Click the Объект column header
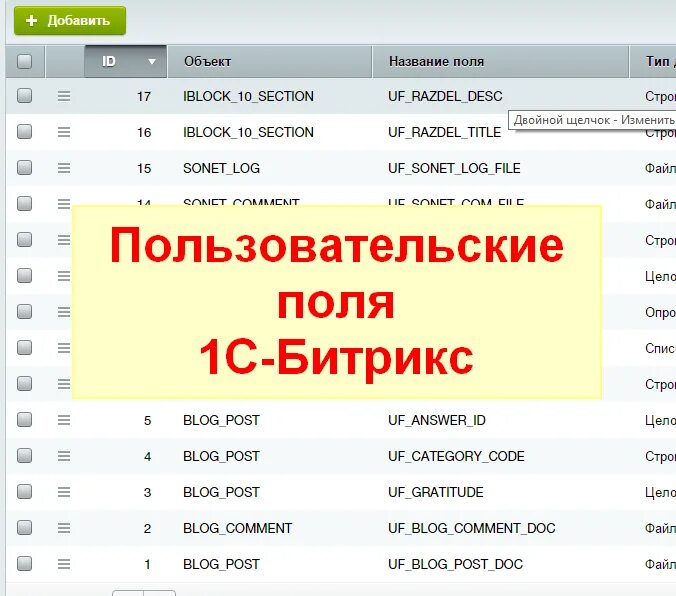This screenshot has height=596, width=676. tap(269, 61)
